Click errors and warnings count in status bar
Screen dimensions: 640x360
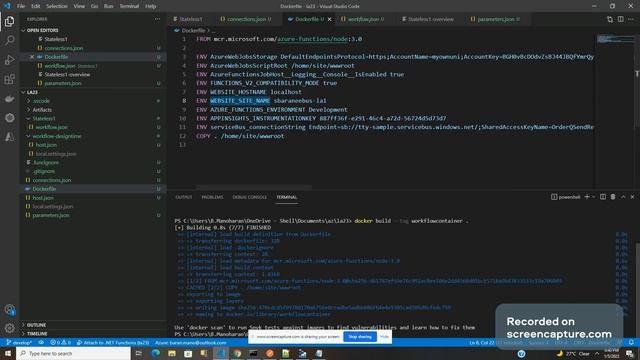pyautogui.click(x=60, y=343)
